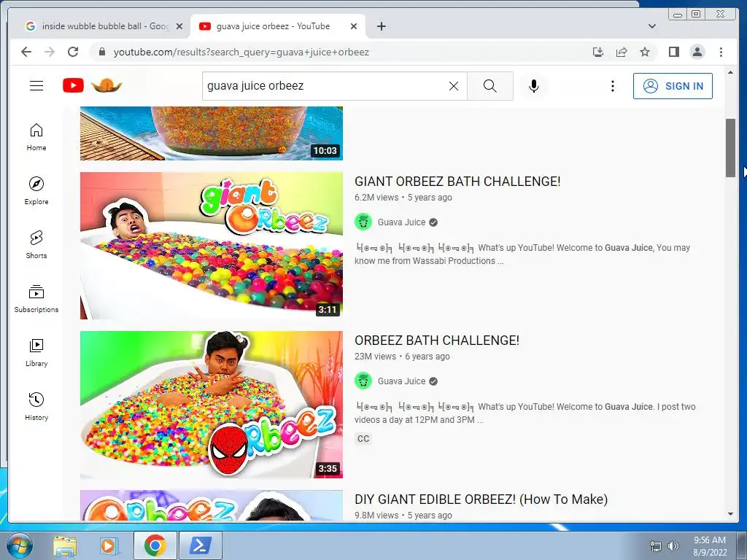
Task: Click '23M views' metadata text
Action: pyautogui.click(x=376, y=356)
